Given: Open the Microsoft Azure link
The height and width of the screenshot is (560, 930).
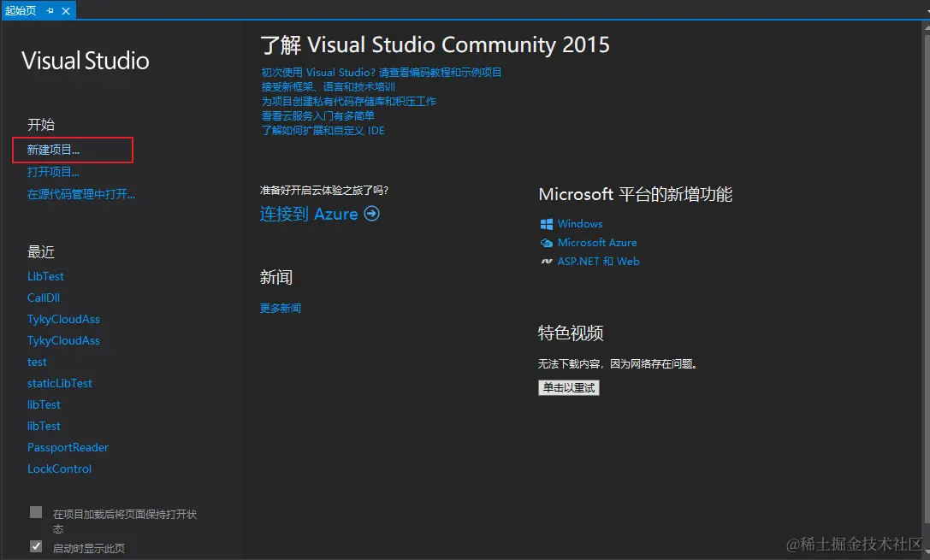Looking at the screenshot, I should point(597,243).
